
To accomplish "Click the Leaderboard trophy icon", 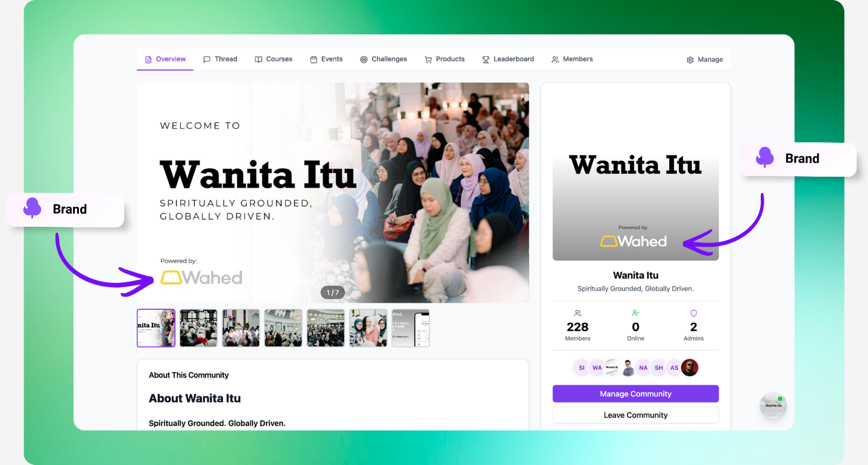I will (x=486, y=60).
